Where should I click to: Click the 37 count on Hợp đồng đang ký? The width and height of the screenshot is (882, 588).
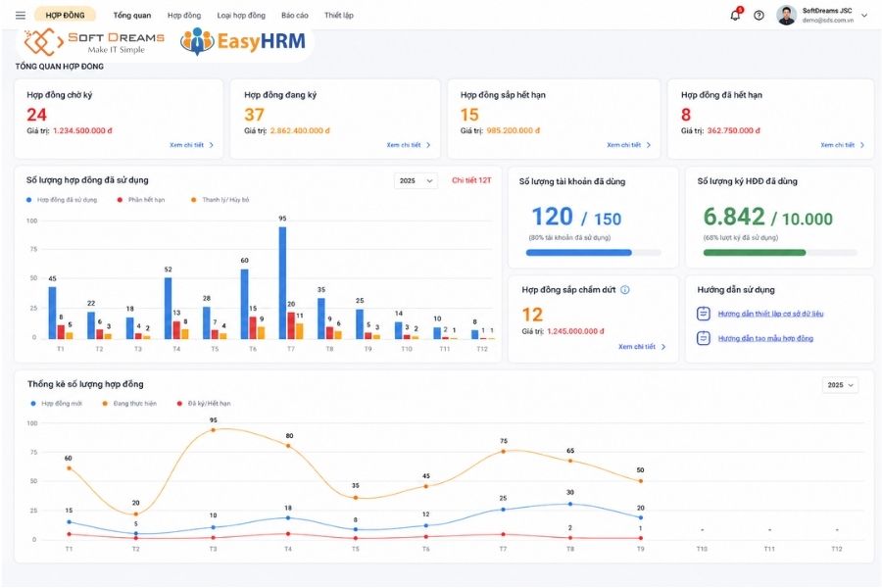click(254, 115)
